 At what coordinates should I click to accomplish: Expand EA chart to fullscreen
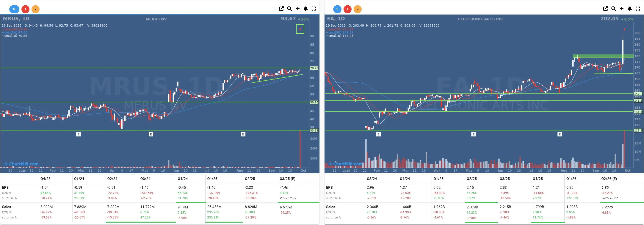pyautogui.click(x=638, y=9)
